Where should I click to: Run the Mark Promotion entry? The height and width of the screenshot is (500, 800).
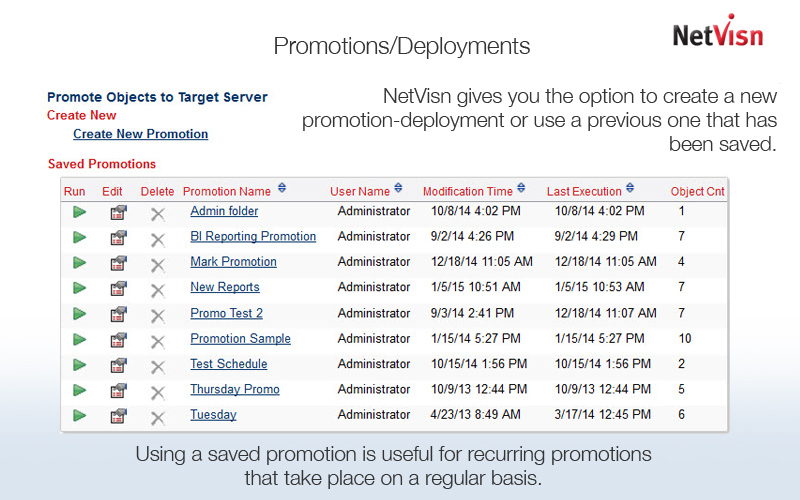click(80, 263)
